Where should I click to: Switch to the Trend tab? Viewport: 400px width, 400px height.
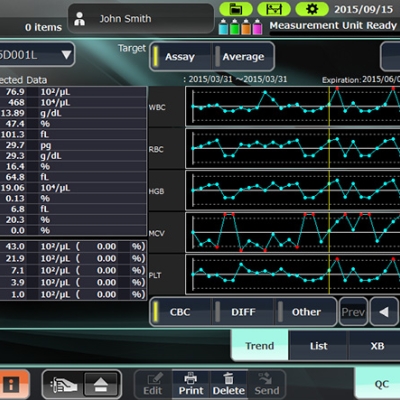click(x=260, y=346)
